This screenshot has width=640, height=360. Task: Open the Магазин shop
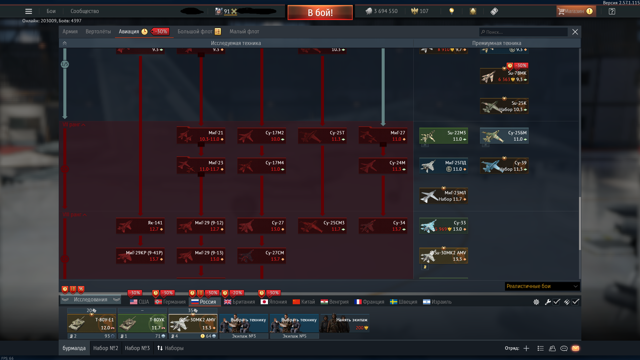pyautogui.click(x=576, y=11)
